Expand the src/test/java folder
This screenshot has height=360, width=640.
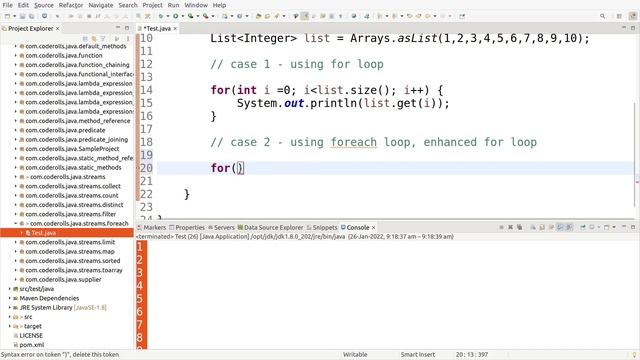9,289
